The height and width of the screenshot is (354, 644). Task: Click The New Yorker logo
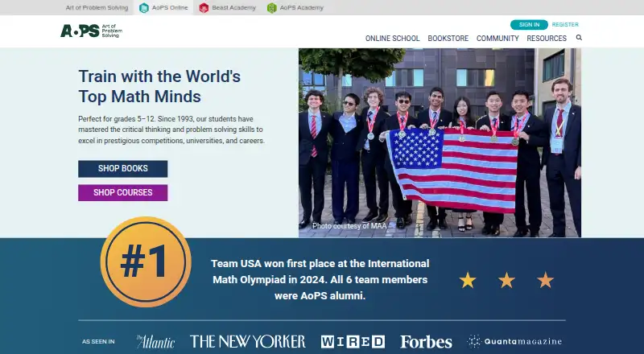click(248, 341)
